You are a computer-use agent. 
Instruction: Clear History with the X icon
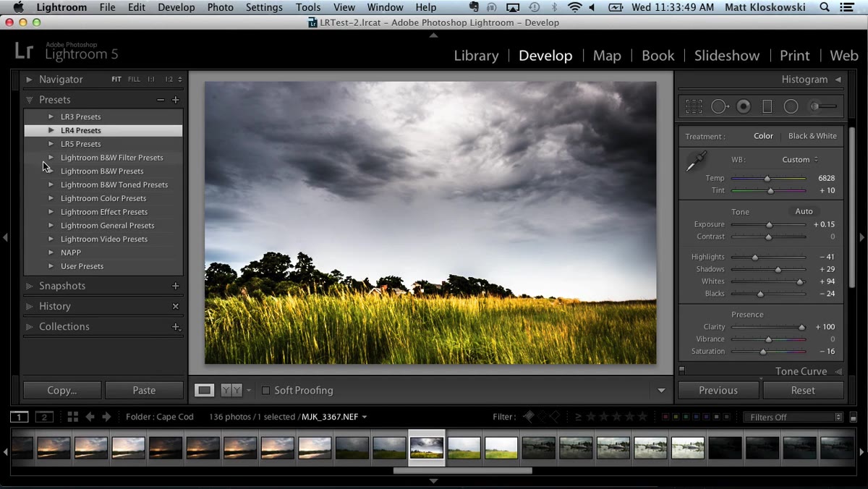pos(175,306)
